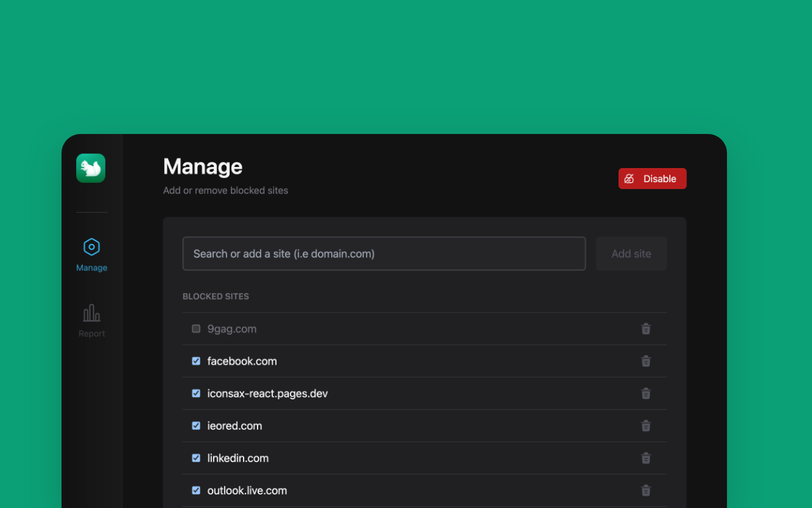Remove ieored.com with trash icon
The height and width of the screenshot is (508, 812).
646,426
